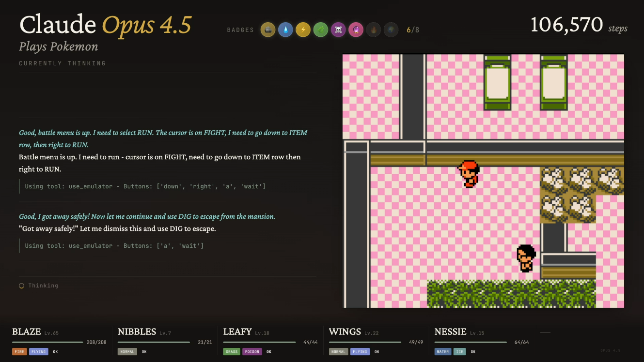644x362 pixels.
Task: Click the "Plays Pokemon" subtitle
Action: [59, 47]
